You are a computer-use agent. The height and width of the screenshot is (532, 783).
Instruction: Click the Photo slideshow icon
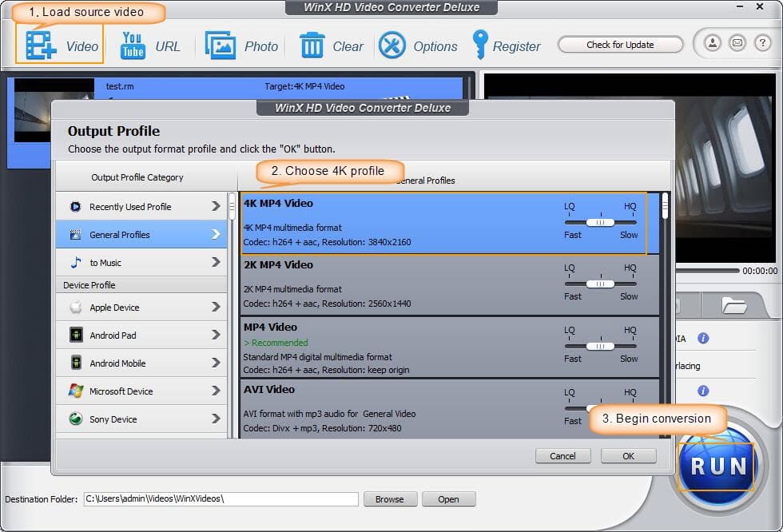coord(221,46)
